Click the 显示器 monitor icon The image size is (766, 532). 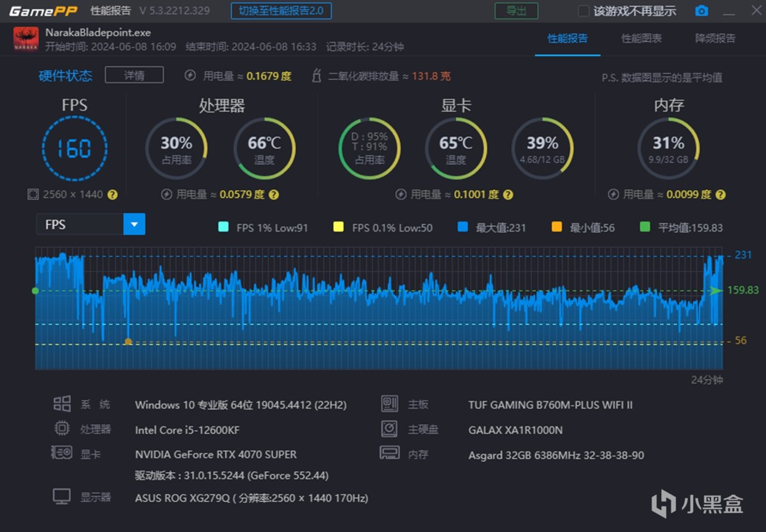pos(62,496)
